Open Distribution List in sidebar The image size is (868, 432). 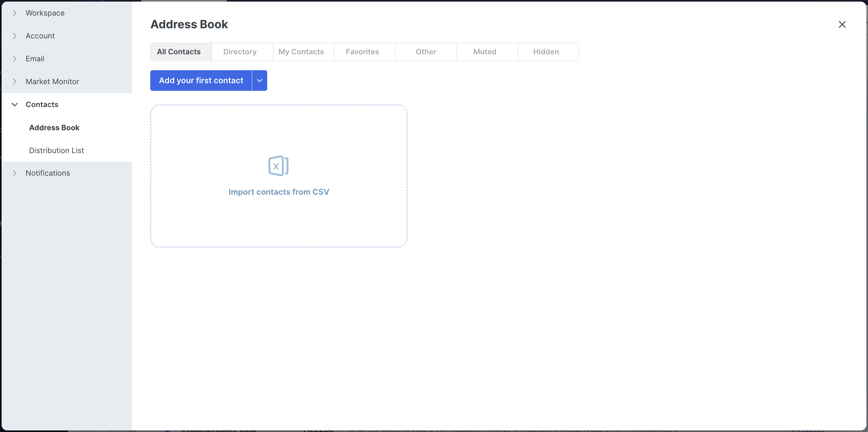[56, 150]
